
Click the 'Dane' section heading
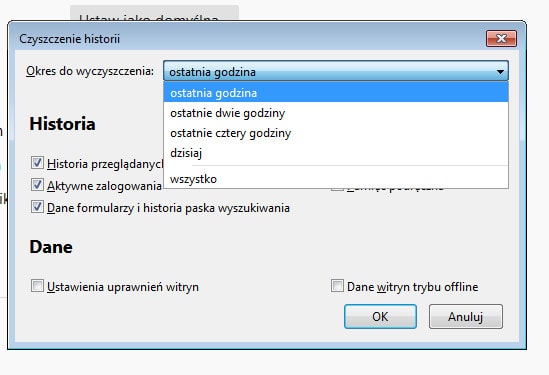click(x=51, y=247)
